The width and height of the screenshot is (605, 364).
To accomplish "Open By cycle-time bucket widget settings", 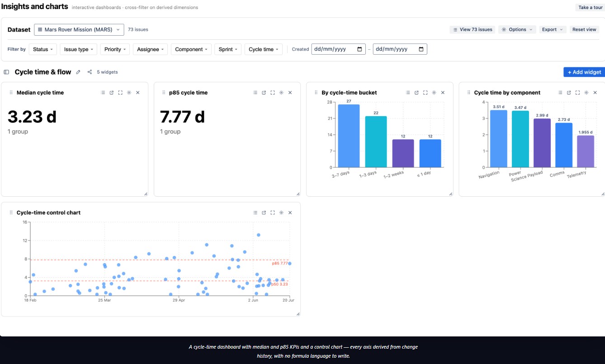I will pos(434,93).
